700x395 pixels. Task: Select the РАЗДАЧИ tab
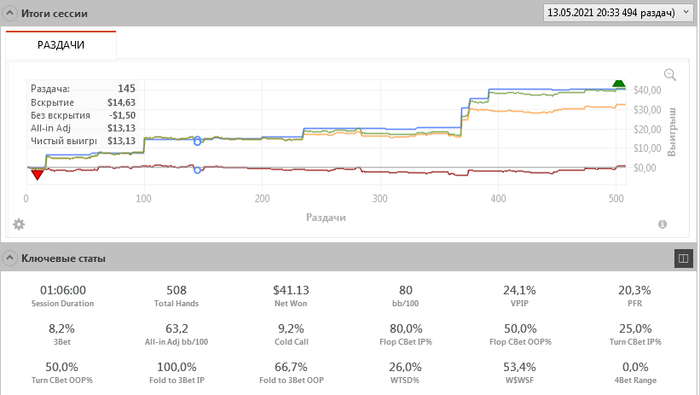coord(61,45)
